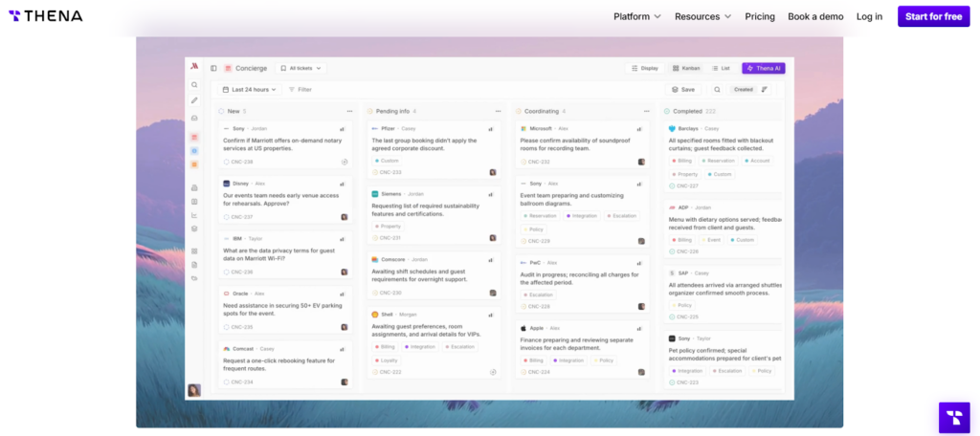Open the Platform dropdown menu
980x436 pixels.
pos(636,17)
